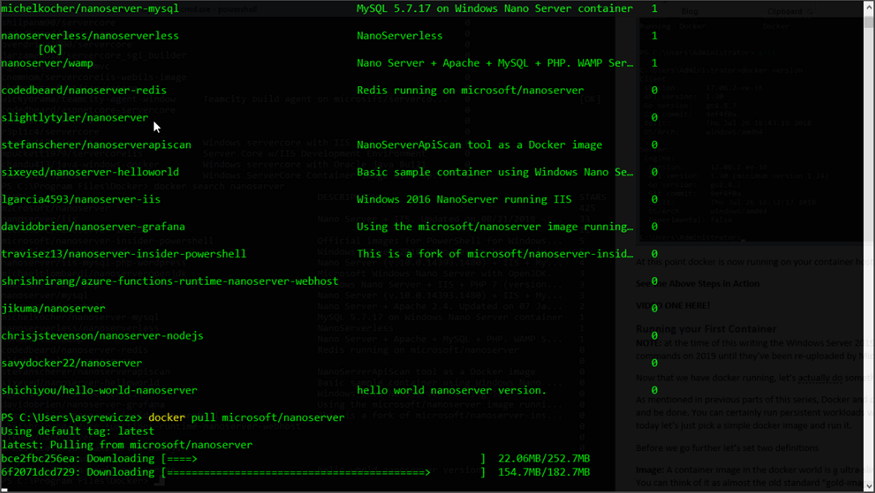875x493 pixels.
Task: Click the 'chrisjstevenson/nanoserver-nodejs' entry
Action: (x=102, y=336)
